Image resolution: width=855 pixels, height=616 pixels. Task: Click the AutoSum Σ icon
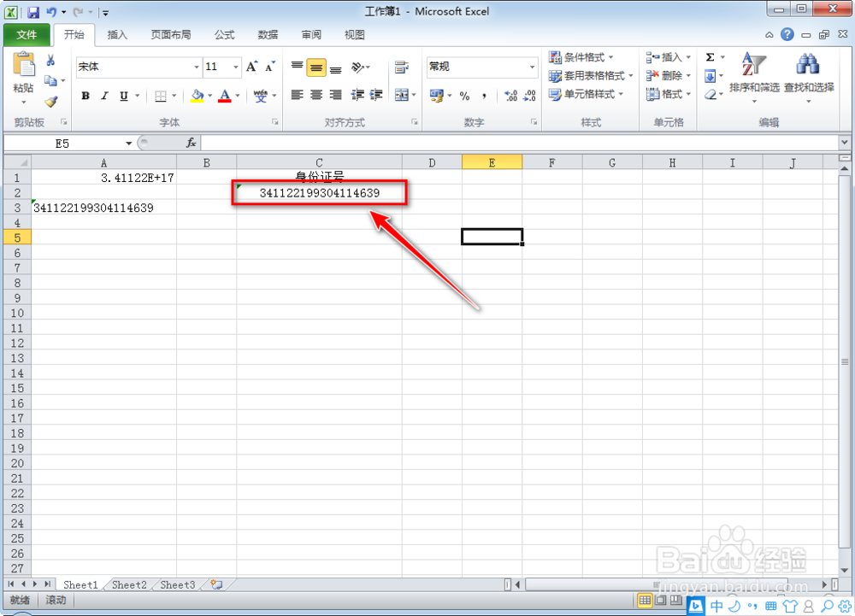(712, 56)
